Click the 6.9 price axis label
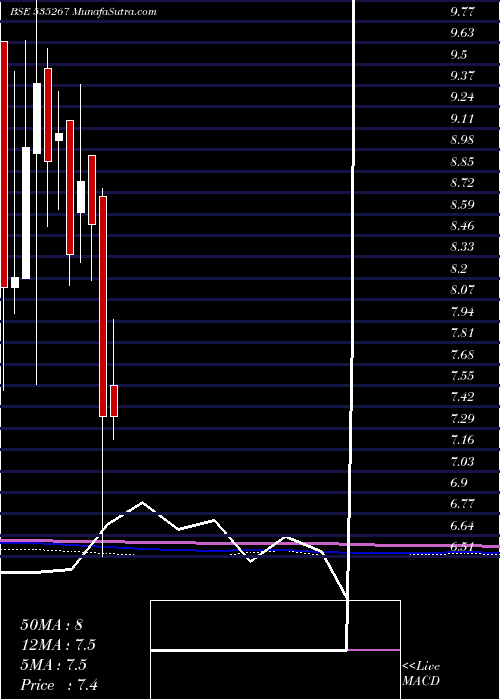Image resolution: width=500 pixels, height=700 pixels. 459,484
